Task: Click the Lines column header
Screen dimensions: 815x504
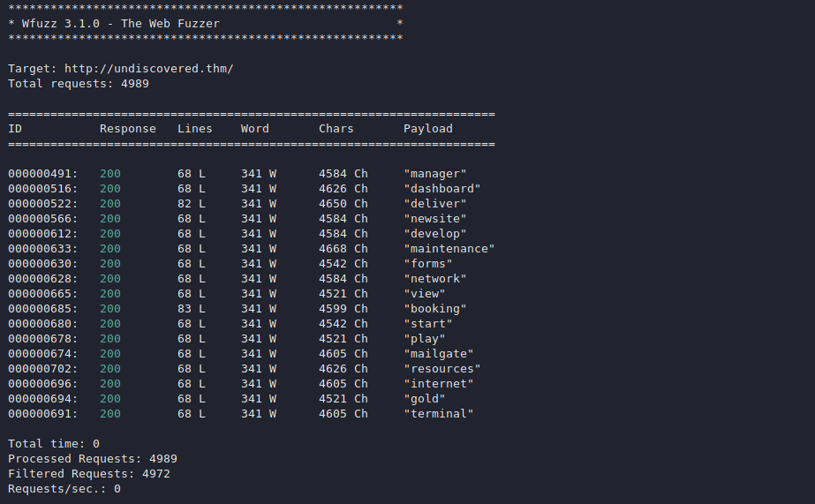Action: [x=195, y=129]
